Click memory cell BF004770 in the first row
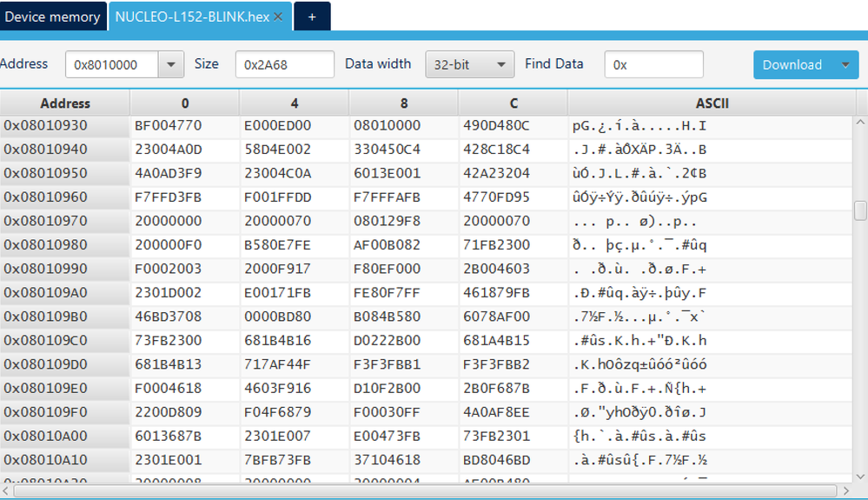 pos(168,126)
